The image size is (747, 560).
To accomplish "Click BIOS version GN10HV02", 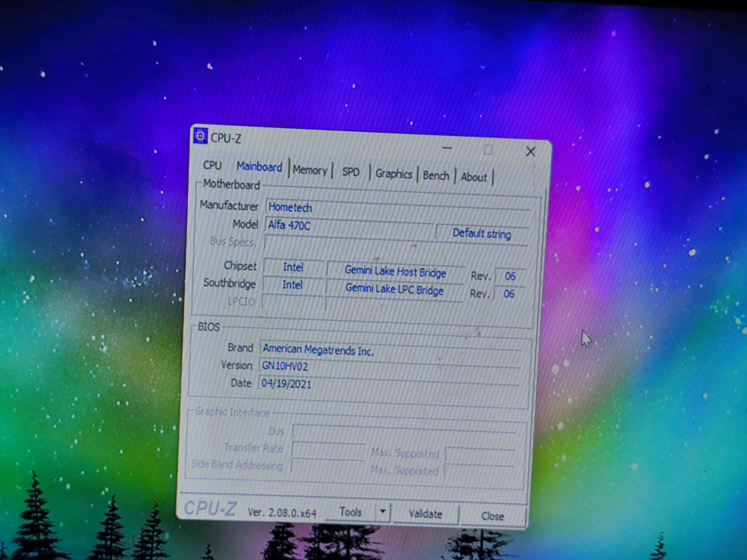I will 285,366.
